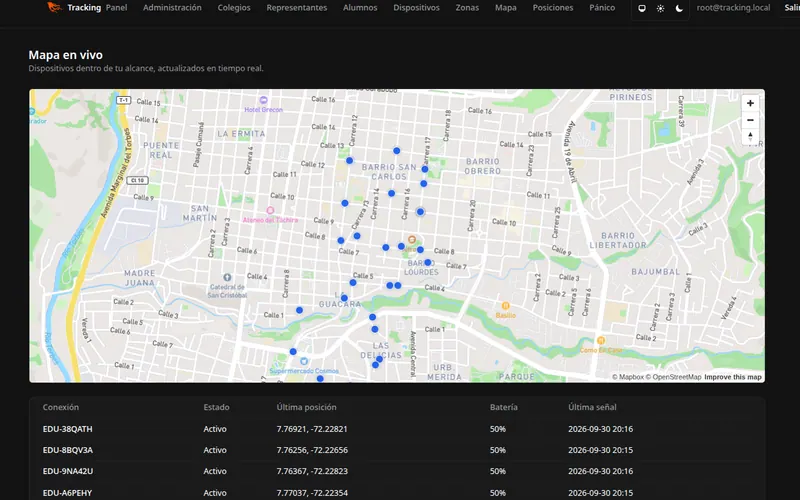This screenshot has width=800, height=500.
Task: Click the Improve this map link
Action: coord(733,377)
